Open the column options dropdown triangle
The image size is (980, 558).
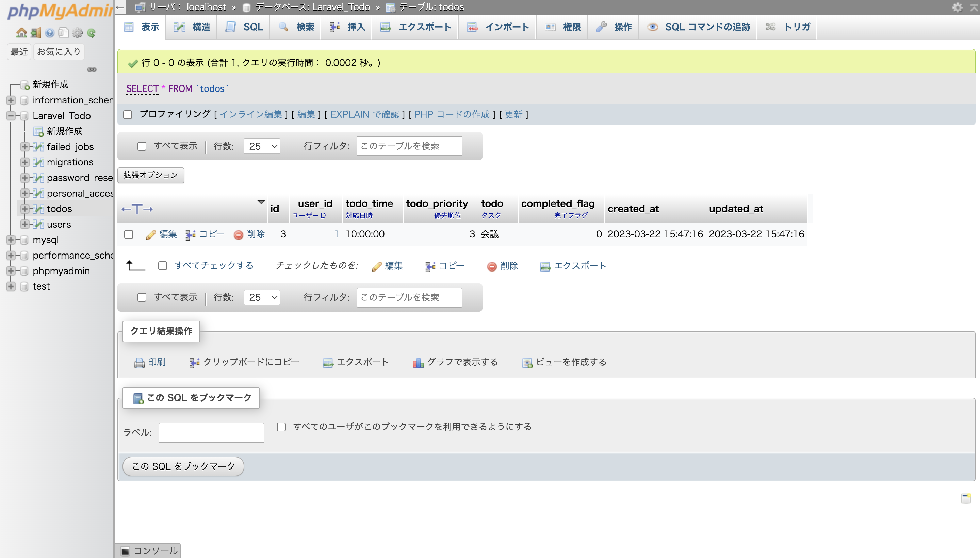pyautogui.click(x=261, y=202)
